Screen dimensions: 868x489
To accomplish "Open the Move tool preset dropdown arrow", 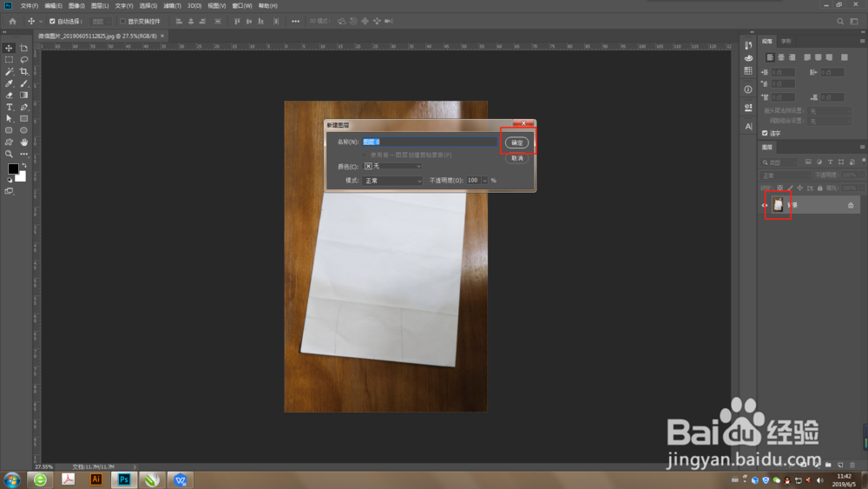I will click(x=41, y=21).
